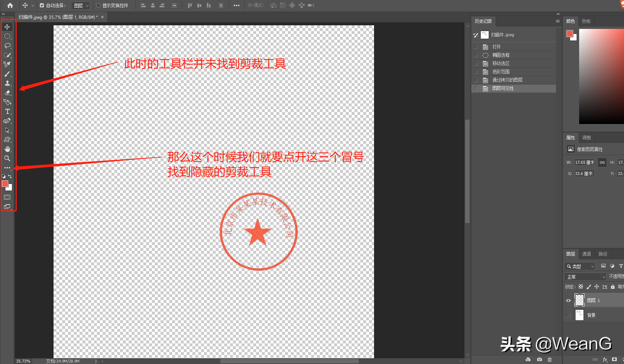Switch to the 通道 tab
This screenshot has width=624, height=364.
586,254
